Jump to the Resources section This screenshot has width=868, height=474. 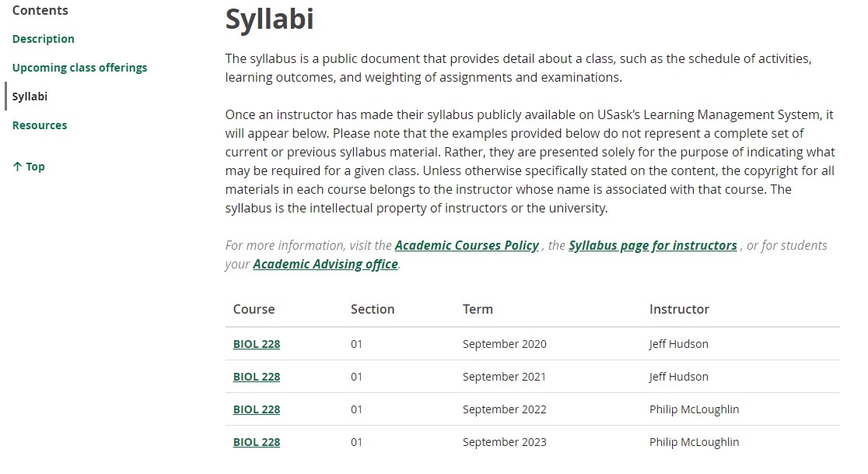tap(40, 125)
